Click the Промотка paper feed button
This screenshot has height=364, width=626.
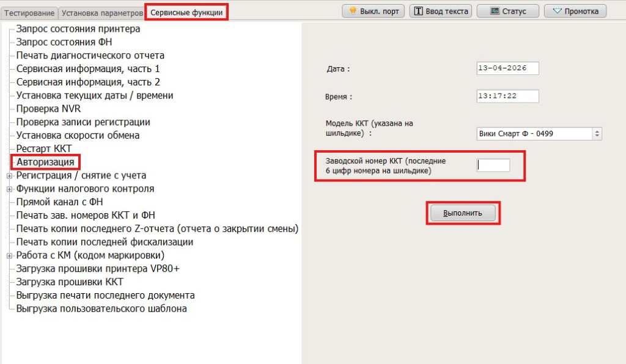point(575,11)
